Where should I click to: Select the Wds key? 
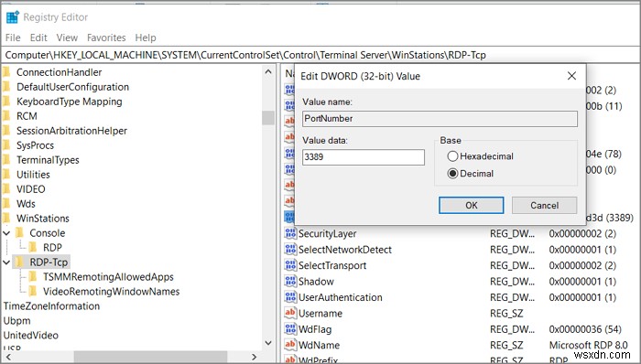point(26,204)
